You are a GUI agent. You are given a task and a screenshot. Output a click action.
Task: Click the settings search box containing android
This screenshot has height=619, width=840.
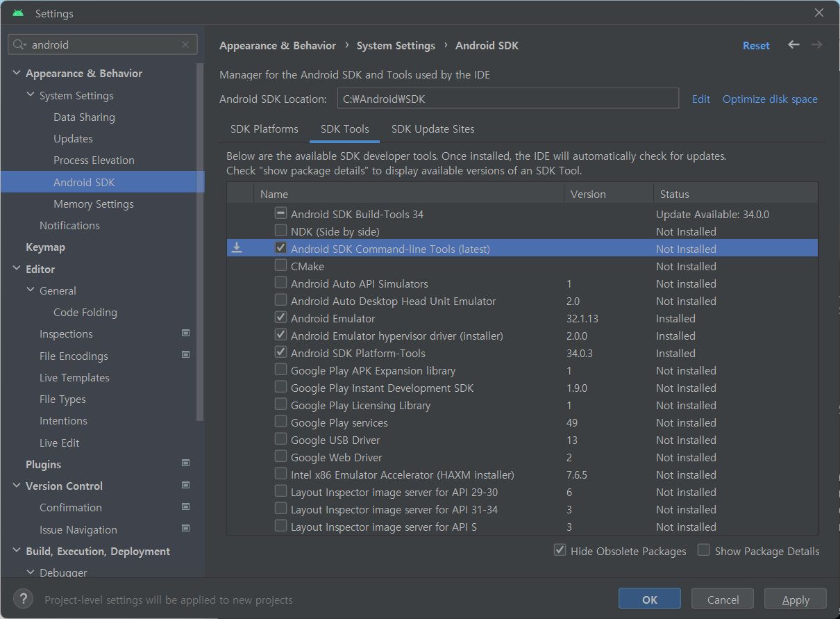pos(103,44)
